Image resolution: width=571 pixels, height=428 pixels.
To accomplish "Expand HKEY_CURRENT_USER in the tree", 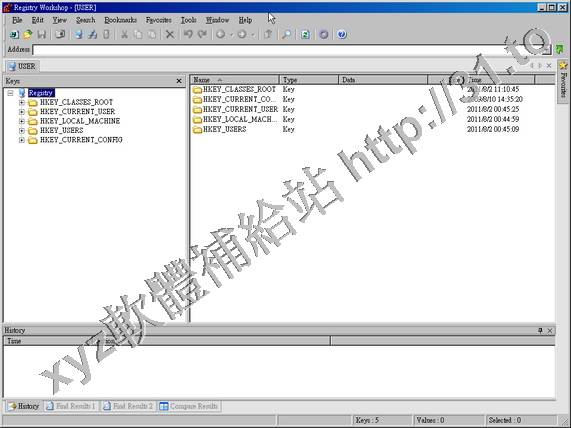I will coord(22,112).
